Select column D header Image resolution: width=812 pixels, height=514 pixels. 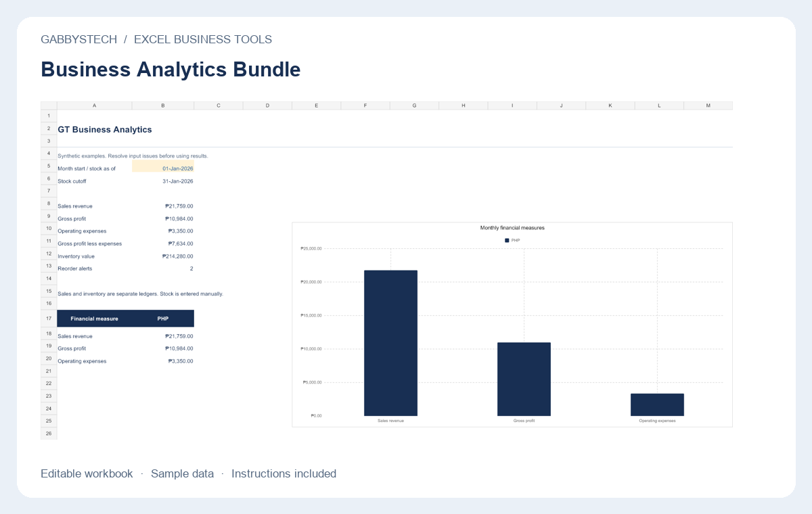coord(267,106)
